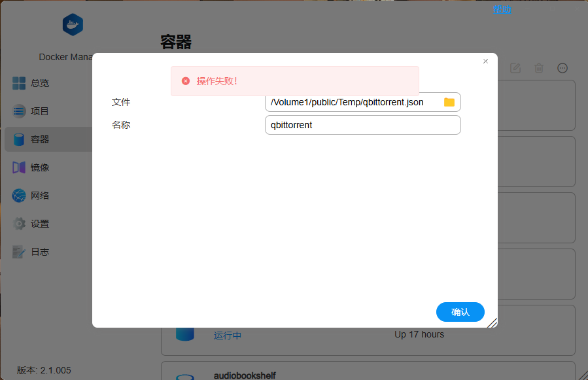Click the 名称 input containing qbittorrent

[x=362, y=125]
